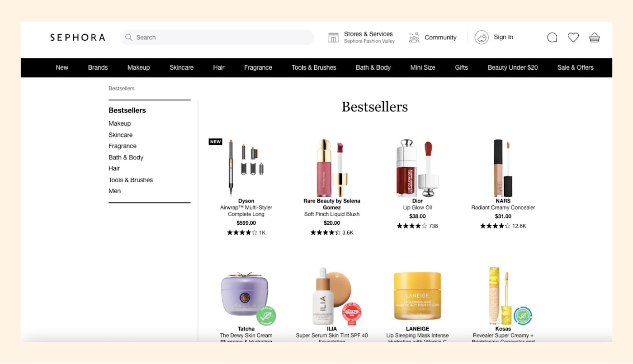Focus the Search input field

(x=217, y=38)
